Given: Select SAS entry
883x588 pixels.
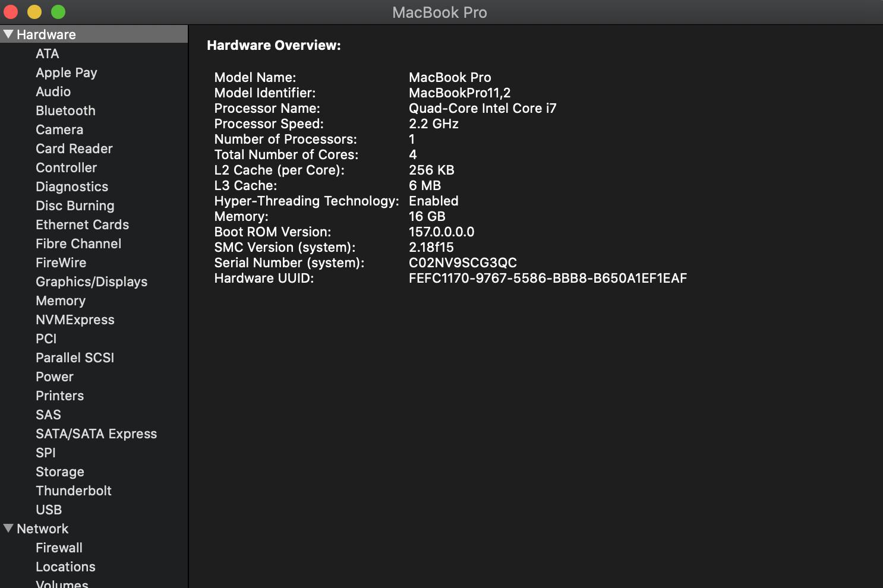Looking at the screenshot, I should (x=48, y=415).
